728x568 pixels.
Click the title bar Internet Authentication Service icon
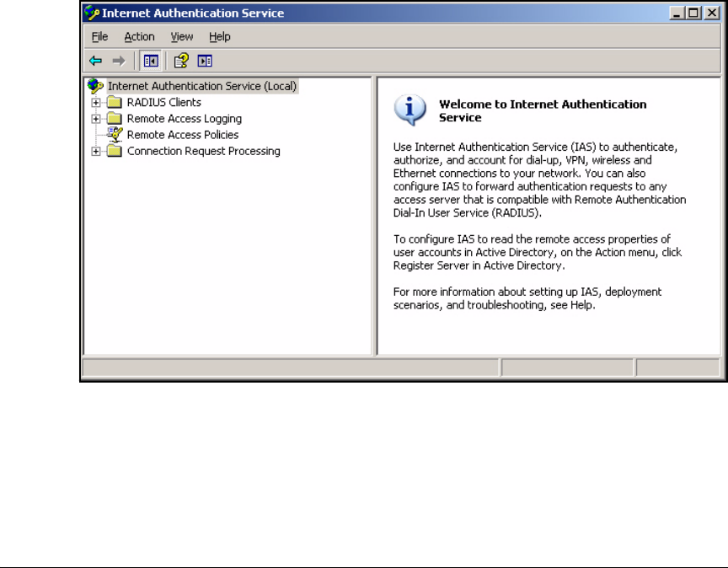(92, 13)
